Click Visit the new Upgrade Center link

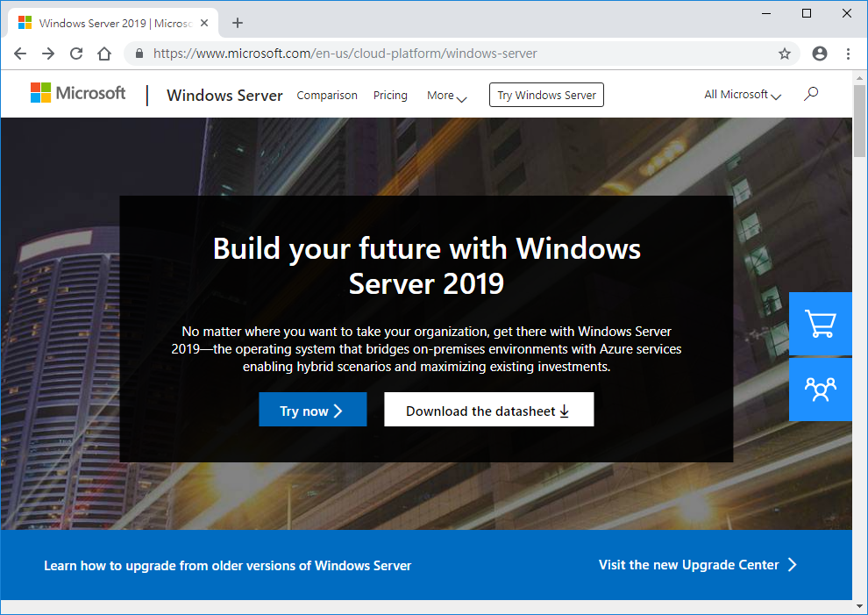[x=698, y=565]
